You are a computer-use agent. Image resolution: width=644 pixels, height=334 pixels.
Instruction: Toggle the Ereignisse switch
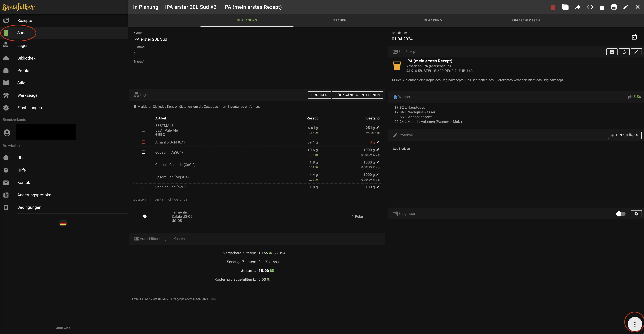621,214
